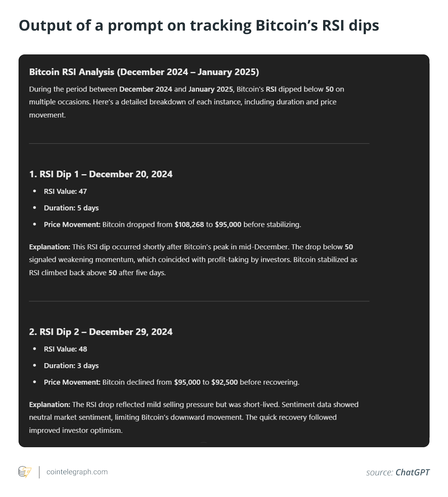Select the Bitcoin RSI Analysis heading
Viewport: 448px width, 497px height.
click(x=144, y=72)
